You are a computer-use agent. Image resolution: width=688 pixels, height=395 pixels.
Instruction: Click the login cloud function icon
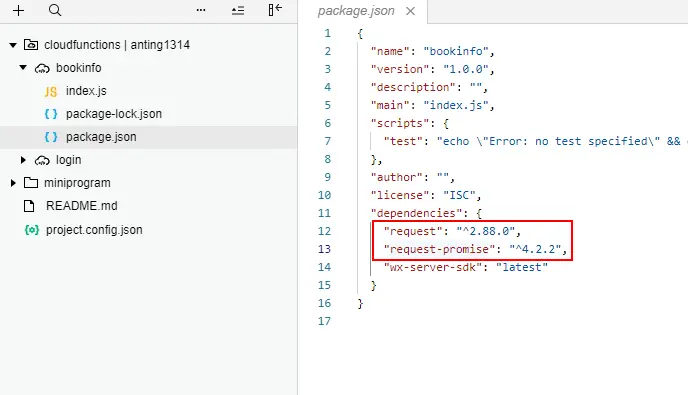coord(43,160)
